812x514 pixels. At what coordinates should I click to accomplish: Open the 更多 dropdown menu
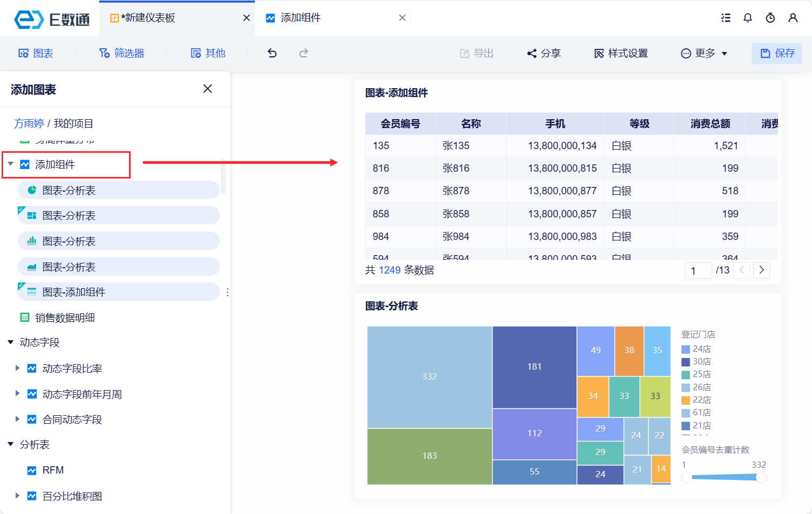click(704, 53)
